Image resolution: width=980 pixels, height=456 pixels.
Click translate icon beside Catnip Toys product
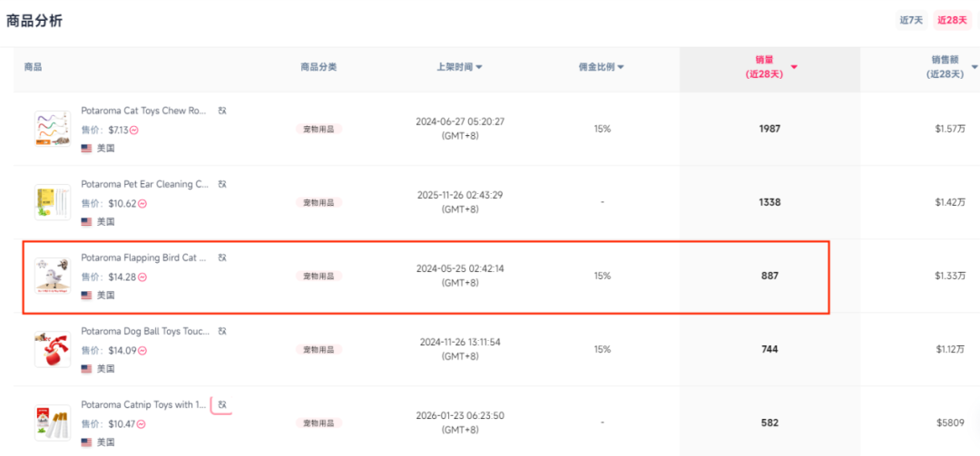[222, 405]
